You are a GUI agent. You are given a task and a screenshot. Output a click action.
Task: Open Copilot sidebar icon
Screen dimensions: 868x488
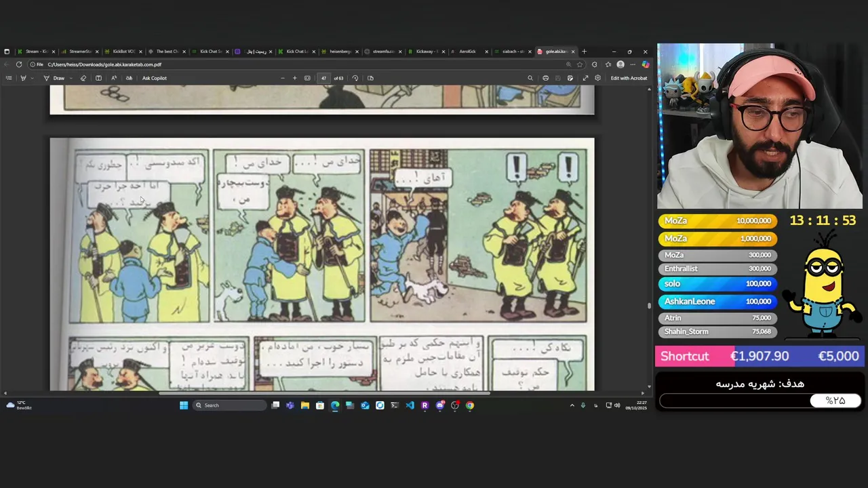coord(645,64)
